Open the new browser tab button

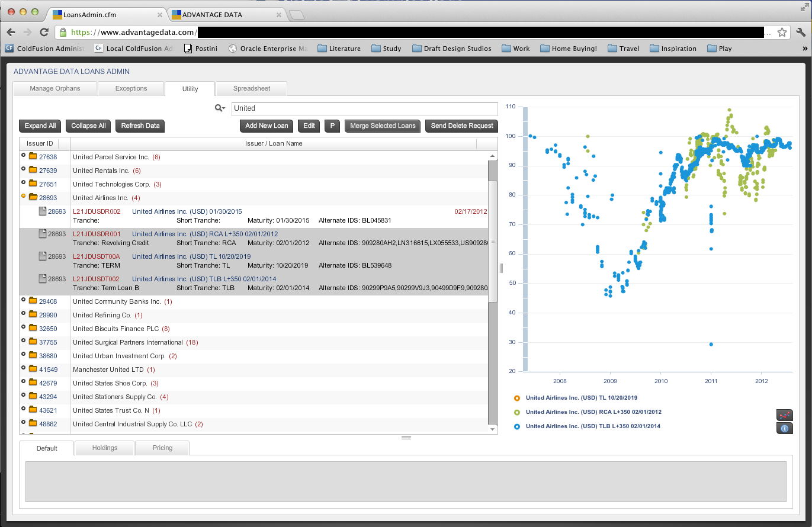click(297, 15)
